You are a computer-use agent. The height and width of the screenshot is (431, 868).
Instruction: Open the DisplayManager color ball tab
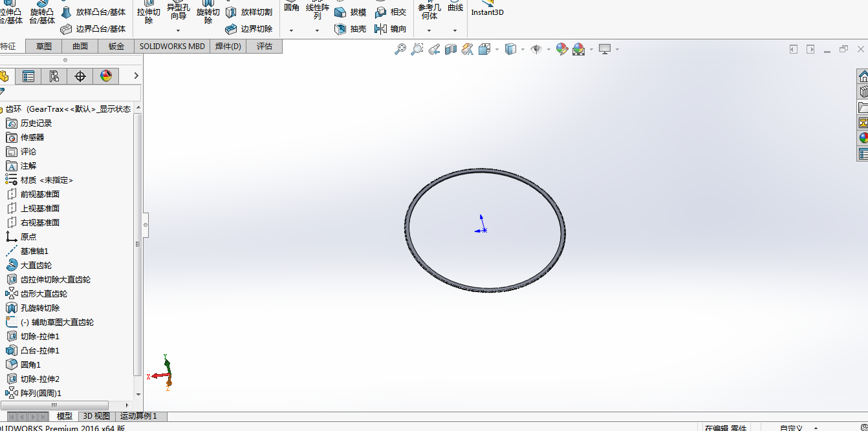(x=106, y=76)
